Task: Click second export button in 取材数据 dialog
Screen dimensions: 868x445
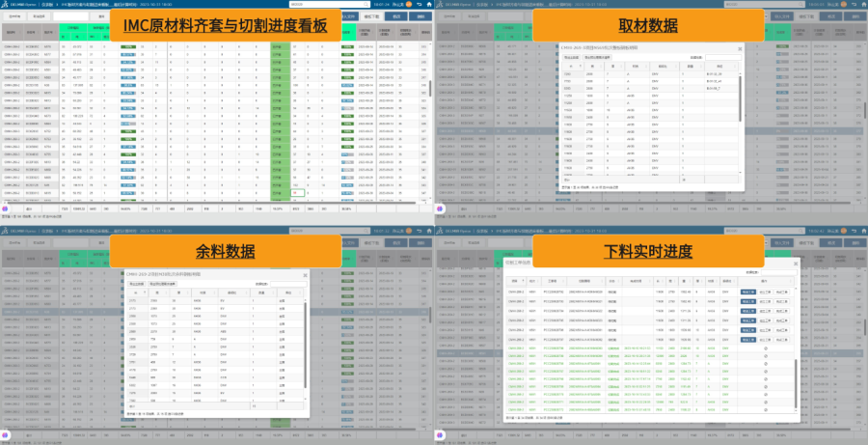Action: [597, 57]
